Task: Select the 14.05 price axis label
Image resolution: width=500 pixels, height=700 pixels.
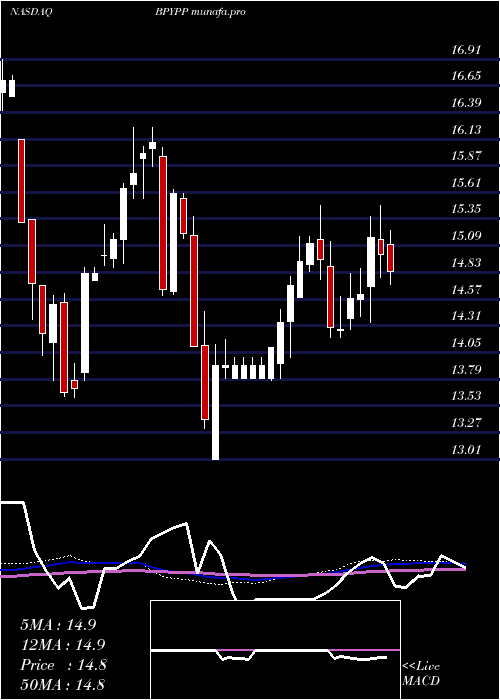Action: (x=466, y=342)
